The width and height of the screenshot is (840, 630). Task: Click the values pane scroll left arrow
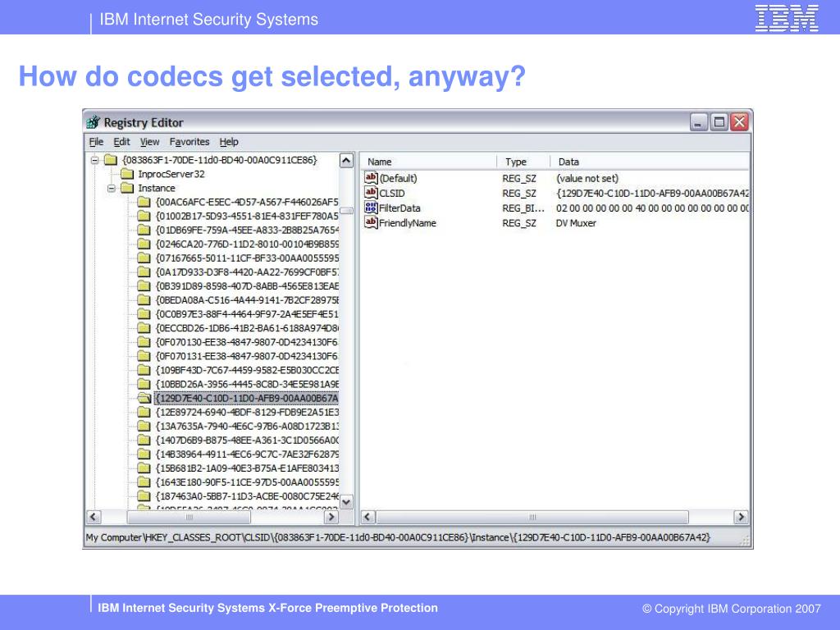[x=367, y=517]
